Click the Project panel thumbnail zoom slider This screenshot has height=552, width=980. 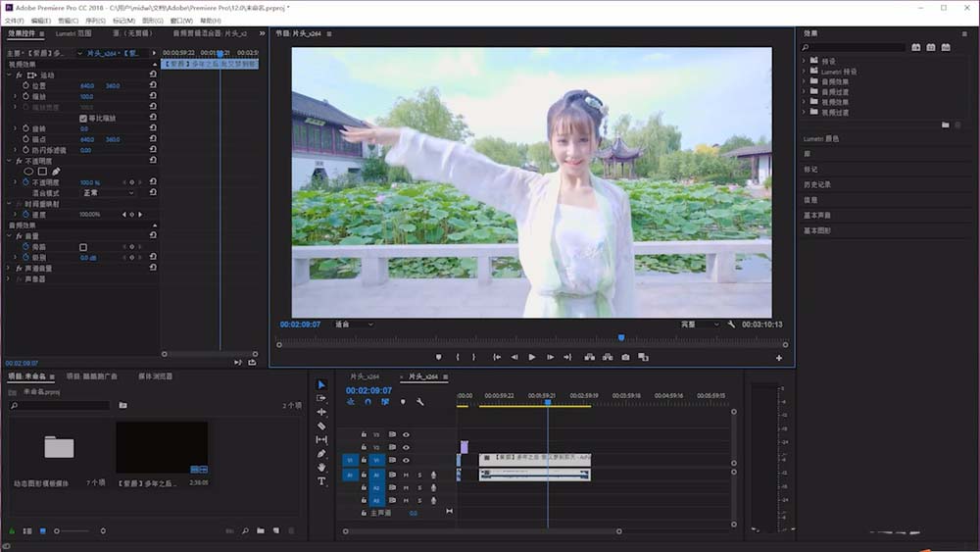59,530
